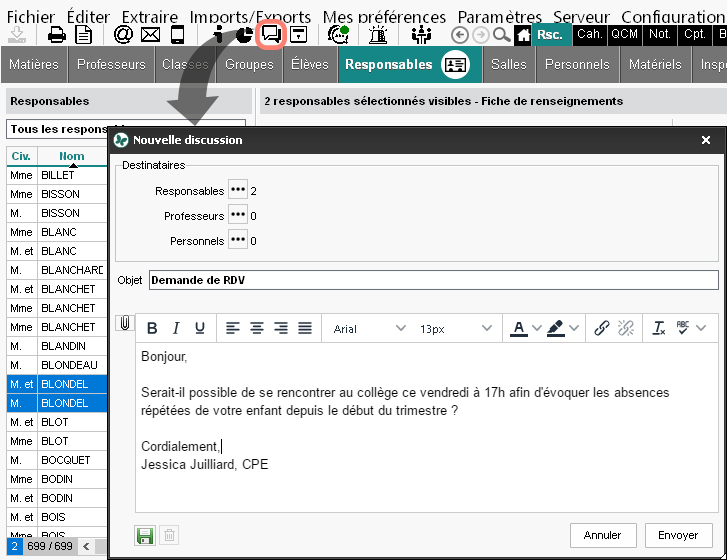
Task: Click the Envoyer button
Action: (678, 535)
